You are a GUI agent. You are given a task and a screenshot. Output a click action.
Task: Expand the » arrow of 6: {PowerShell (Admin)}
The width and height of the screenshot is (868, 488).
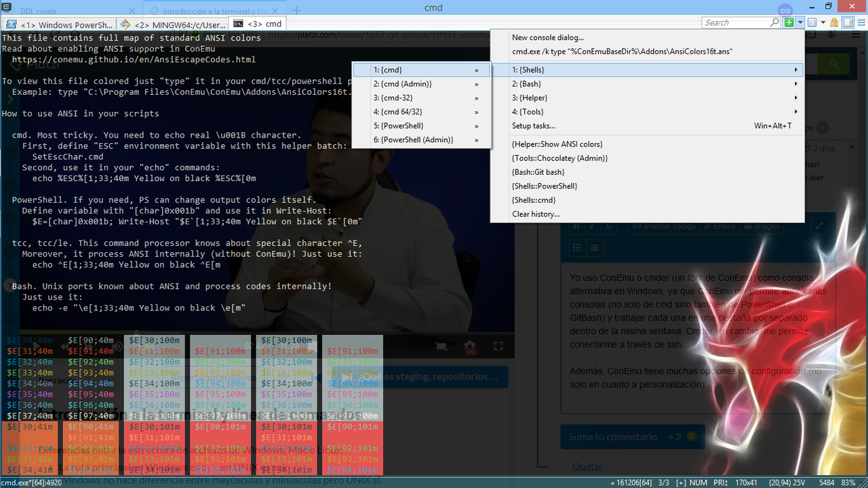coord(477,140)
